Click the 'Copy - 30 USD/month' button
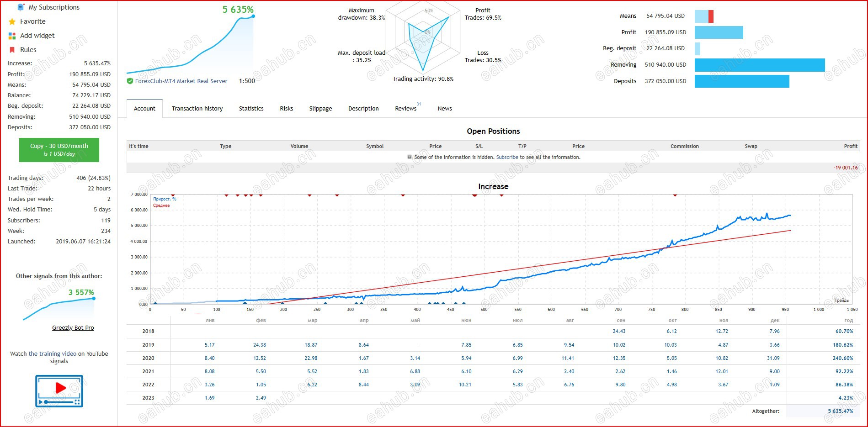The image size is (868, 427). pos(59,150)
